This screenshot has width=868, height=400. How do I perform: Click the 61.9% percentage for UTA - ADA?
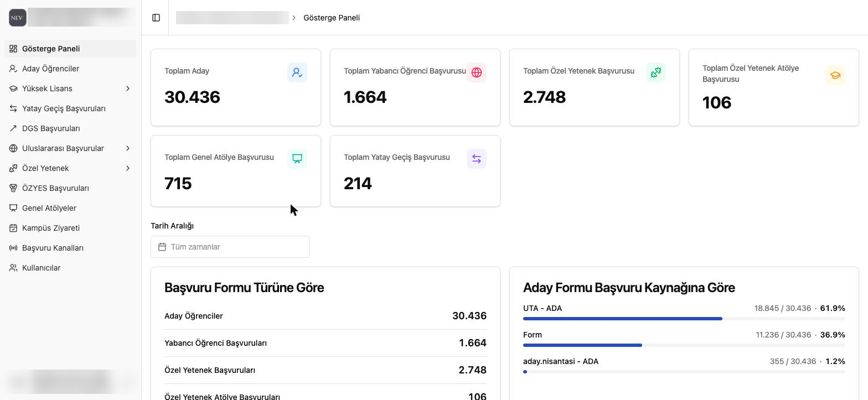[833, 308]
